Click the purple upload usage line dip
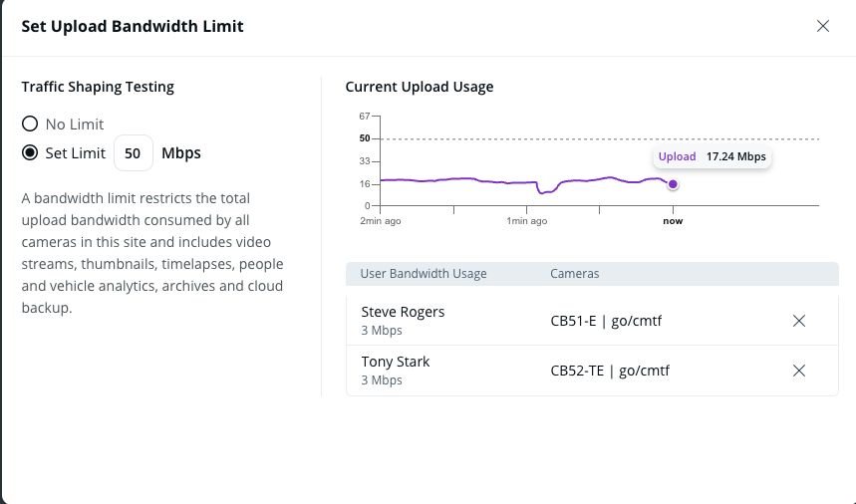The width and height of the screenshot is (856, 504). point(543,190)
